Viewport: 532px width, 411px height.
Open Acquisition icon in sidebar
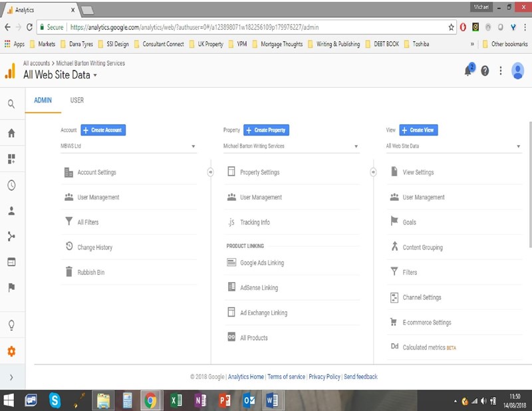click(x=11, y=236)
